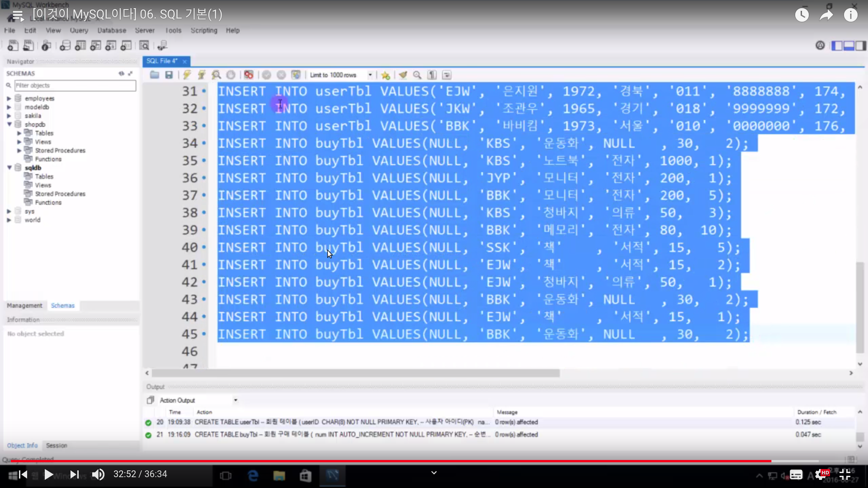868x488 pixels.
Task: Refresh schemas list icon
Action: [121, 73]
